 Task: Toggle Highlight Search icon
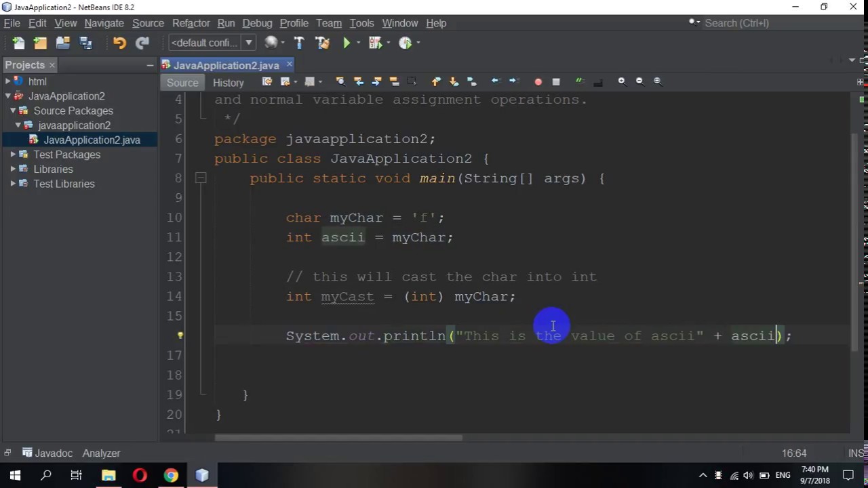pyautogui.click(x=393, y=81)
